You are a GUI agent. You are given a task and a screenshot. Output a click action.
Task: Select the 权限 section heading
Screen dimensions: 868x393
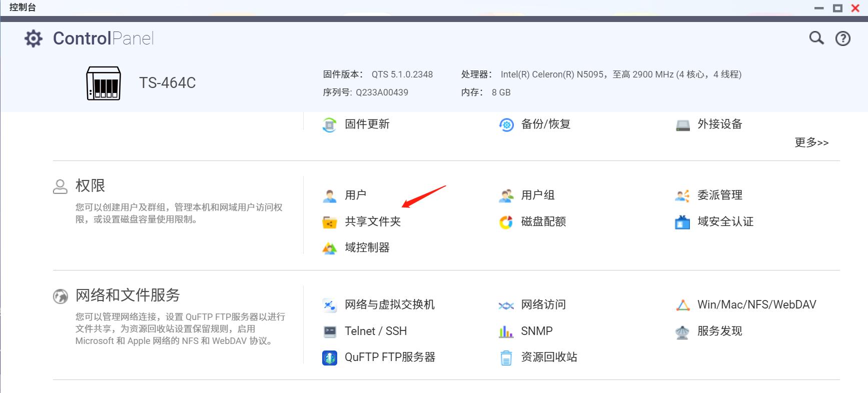coord(90,186)
